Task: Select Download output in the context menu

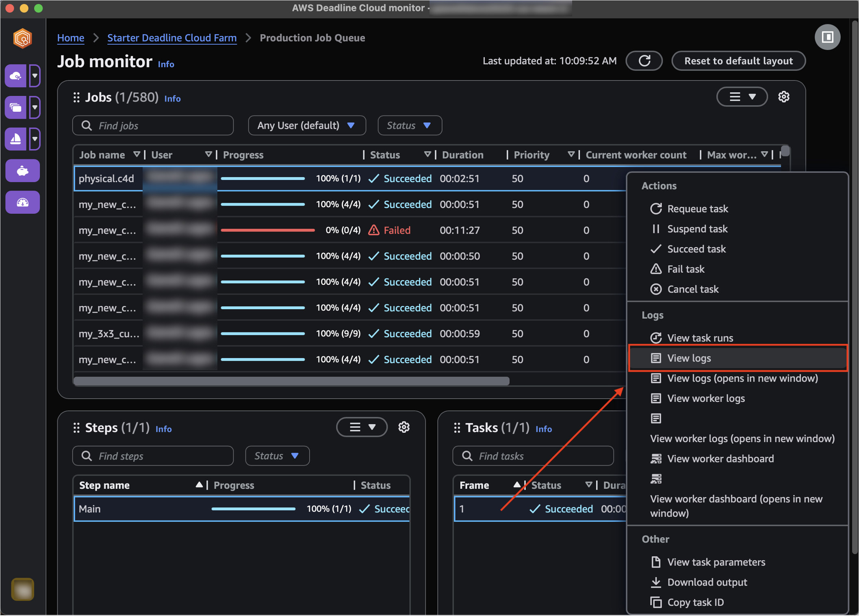Action: pos(707,582)
